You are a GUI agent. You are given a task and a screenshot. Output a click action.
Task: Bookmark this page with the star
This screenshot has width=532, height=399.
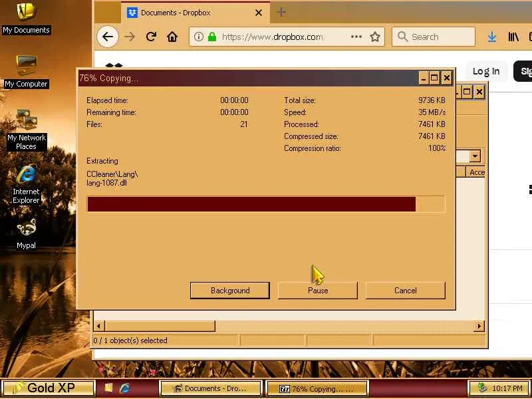click(375, 37)
